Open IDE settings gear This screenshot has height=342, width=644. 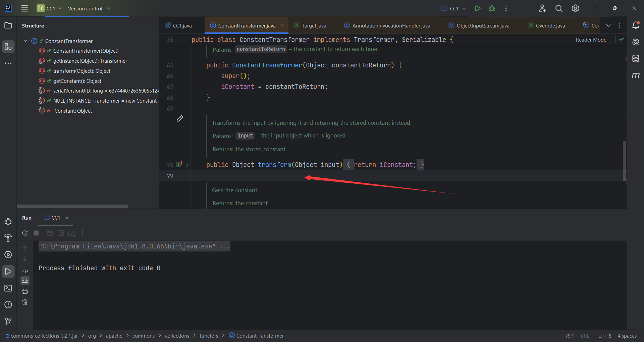coord(575,8)
